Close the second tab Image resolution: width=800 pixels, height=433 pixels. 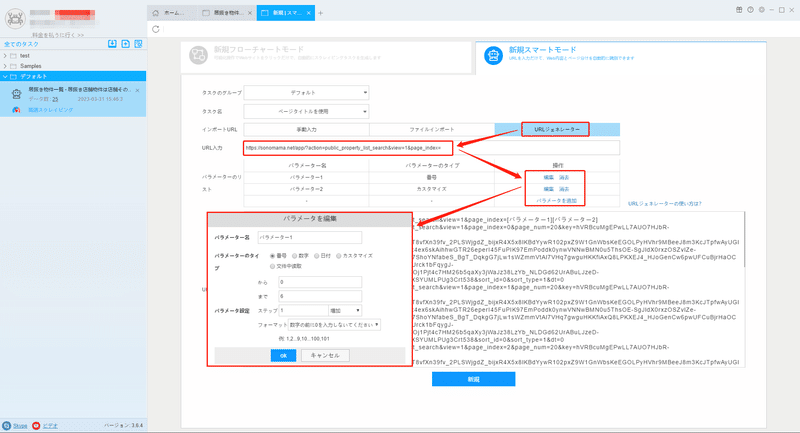(249, 13)
